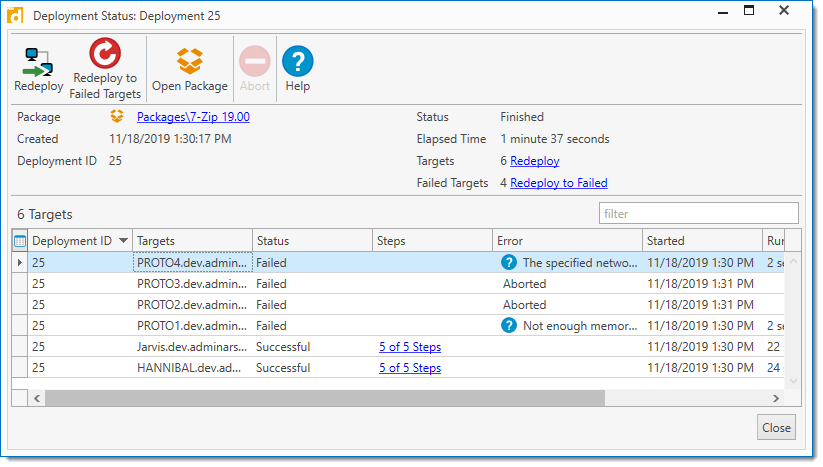
Task: Click the Redeploy toolbar icon
Action: coord(39,62)
